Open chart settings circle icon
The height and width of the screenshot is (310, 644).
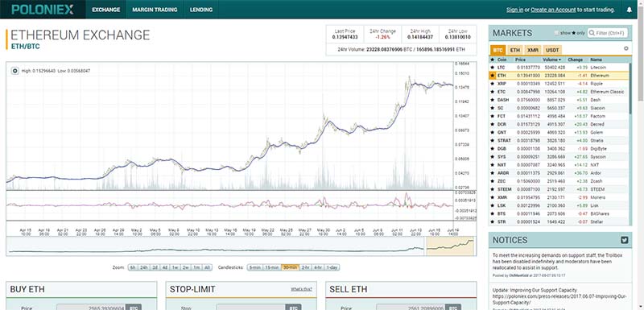coord(14,71)
